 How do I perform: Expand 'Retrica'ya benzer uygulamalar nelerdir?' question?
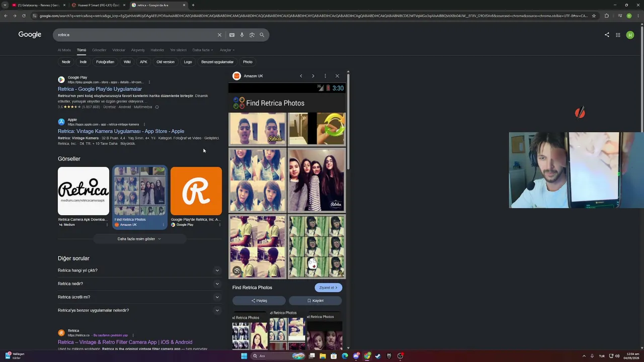click(139, 310)
